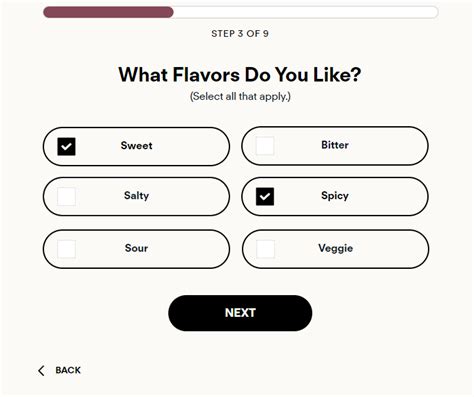
Task: Tick the Salty checkbox
Action: (x=66, y=196)
